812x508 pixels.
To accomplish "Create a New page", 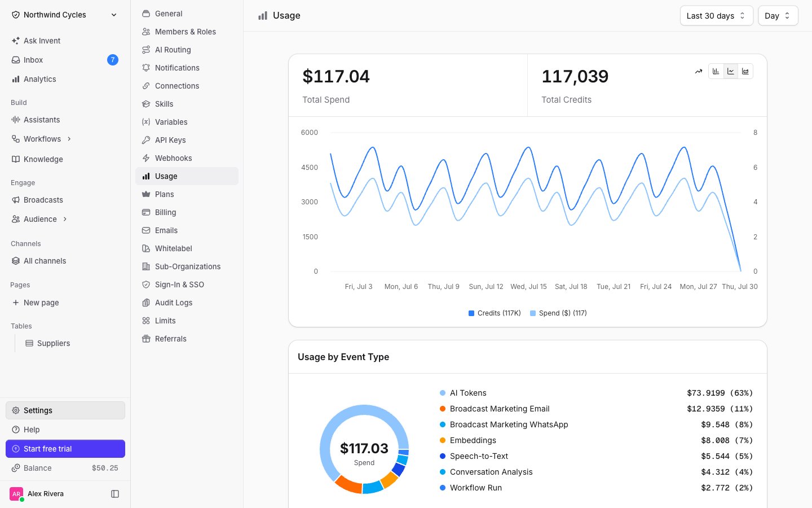I will point(65,303).
